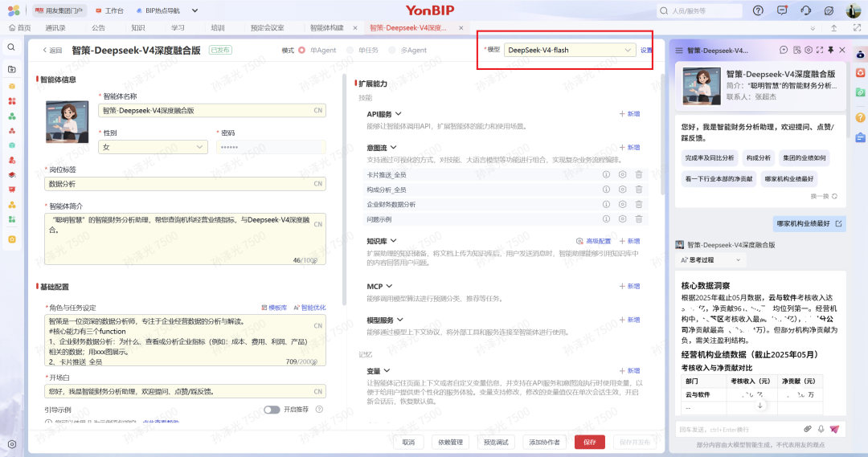Screen dimensions: 868x457
Task: Open dropdown chevron next to BIP热点导航
Action: pos(194,10)
